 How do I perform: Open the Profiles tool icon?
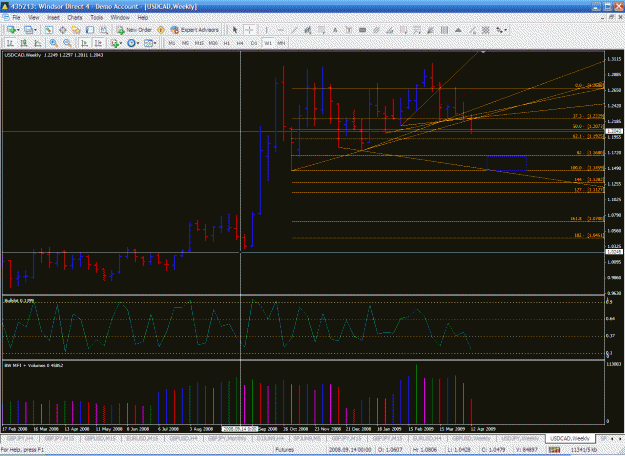pos(28,30)
